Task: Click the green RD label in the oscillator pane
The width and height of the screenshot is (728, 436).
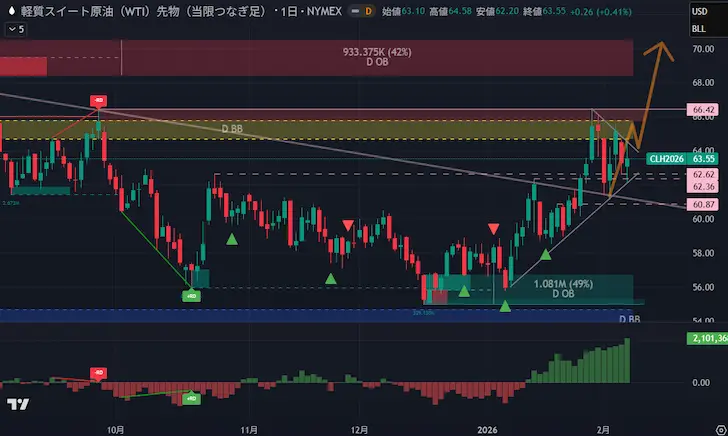Action: point(190,398)
